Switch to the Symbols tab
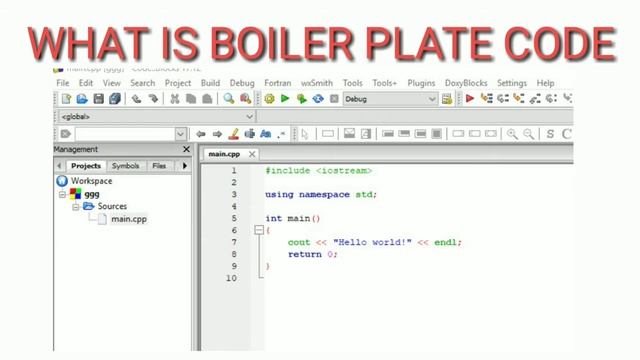 [x=126, y=166]
